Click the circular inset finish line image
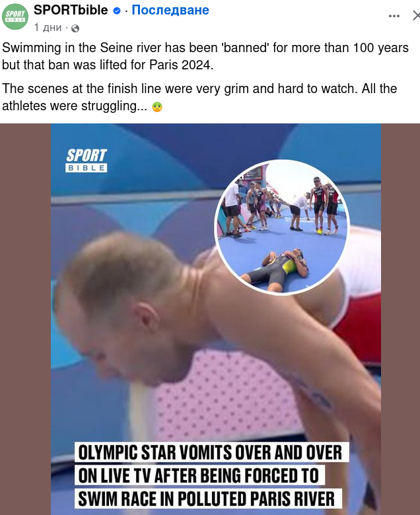This screenshot has height=515, width=420. click(282, 227)
